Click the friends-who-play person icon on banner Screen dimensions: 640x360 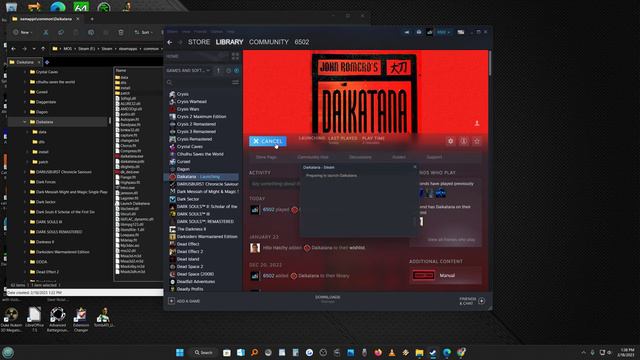(x=476, y=123)
